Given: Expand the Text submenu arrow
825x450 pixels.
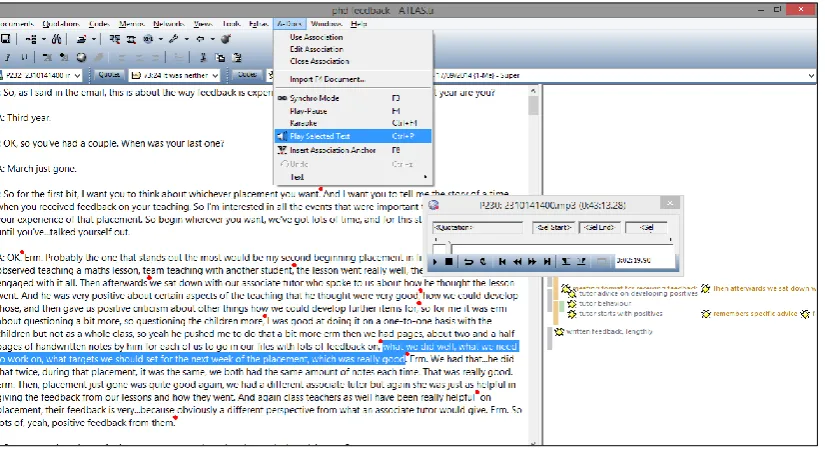Looking at the screenshot, I should pos(425,177).
